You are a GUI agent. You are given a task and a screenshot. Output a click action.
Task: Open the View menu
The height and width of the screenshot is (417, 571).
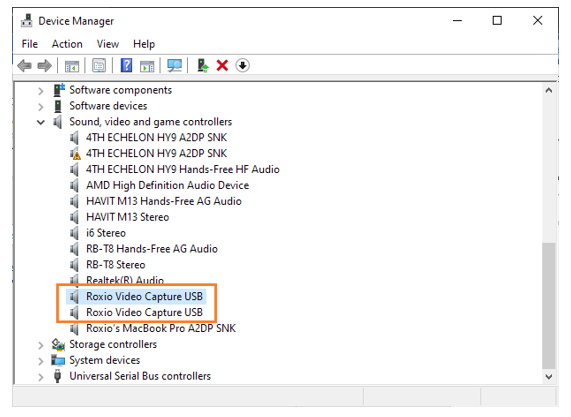(x=108, y=44)
